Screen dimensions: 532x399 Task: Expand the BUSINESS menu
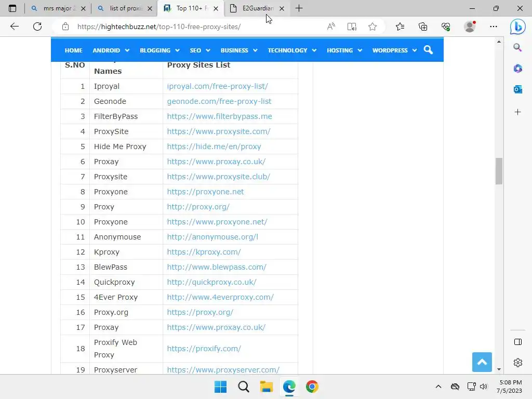coord(239,50)
